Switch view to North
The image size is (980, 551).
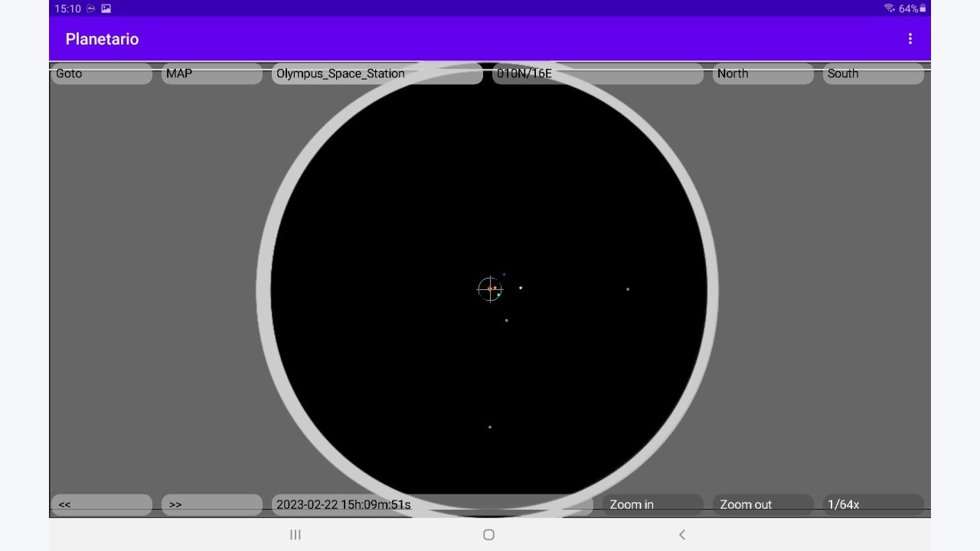(x=763, y=73)
